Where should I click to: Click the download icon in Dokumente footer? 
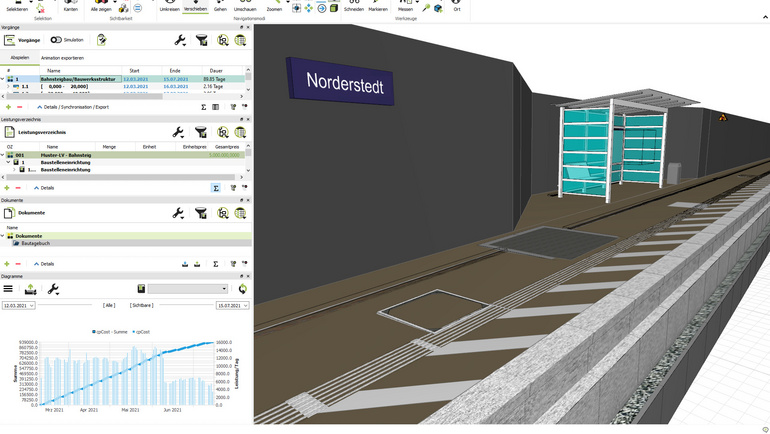(185, 264)
